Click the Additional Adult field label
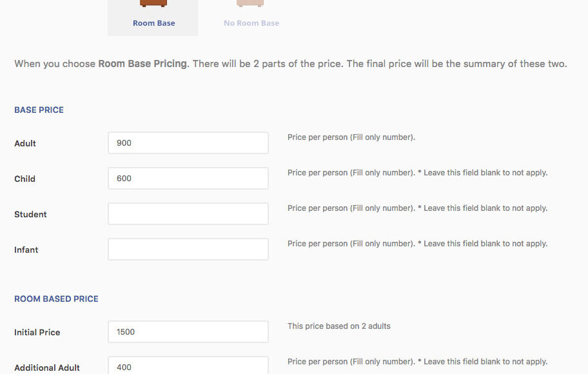The width and height of the screenshot is (588, 374). pos(47,368)
